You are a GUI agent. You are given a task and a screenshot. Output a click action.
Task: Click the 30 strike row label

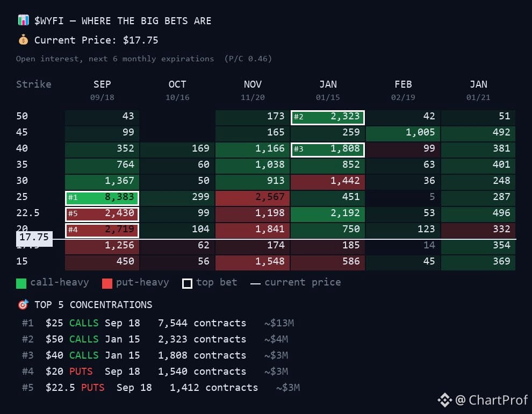22,181
